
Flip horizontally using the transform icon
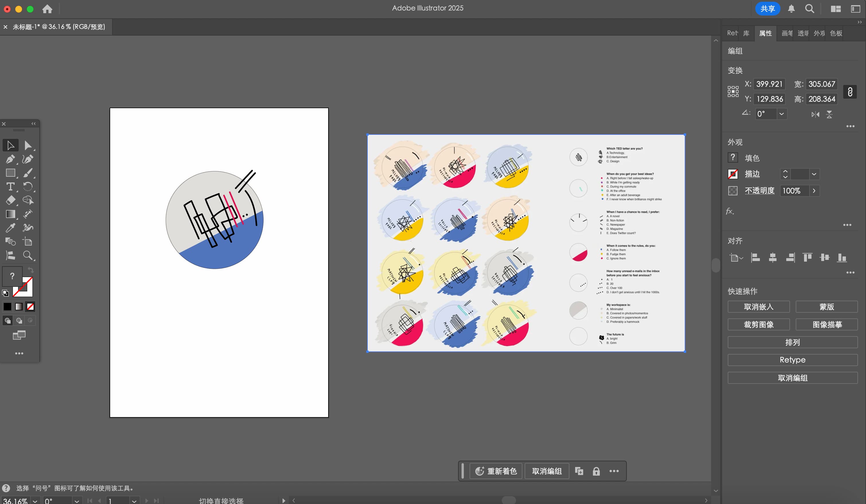(x=815, y=114)
